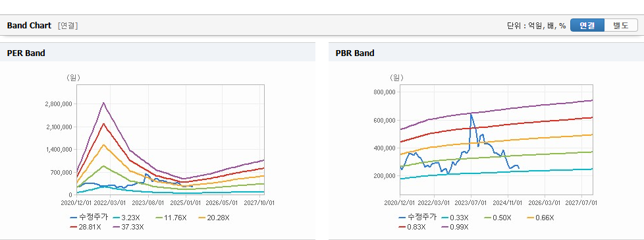Screen dimensions: 644x240
Task: Click the 600,000 axis label in PBR chart
Action: point(384,120)
